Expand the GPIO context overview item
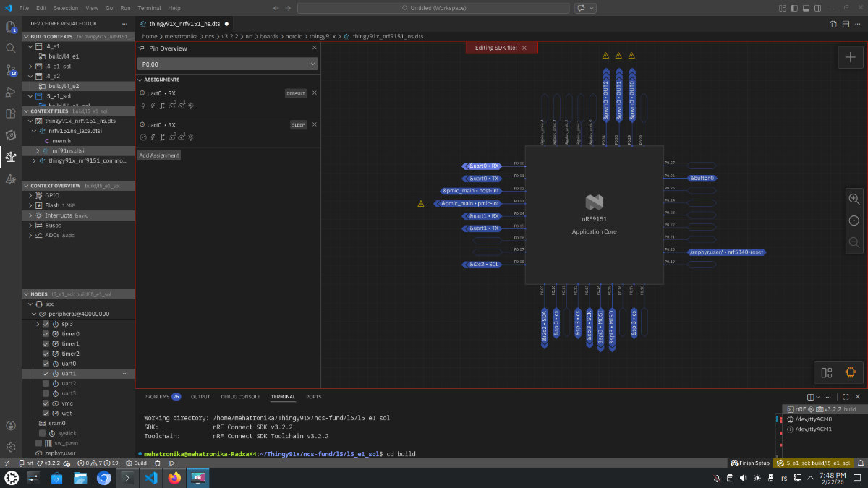This screenshot has height=488, width=868. click(x=30, y=195)
